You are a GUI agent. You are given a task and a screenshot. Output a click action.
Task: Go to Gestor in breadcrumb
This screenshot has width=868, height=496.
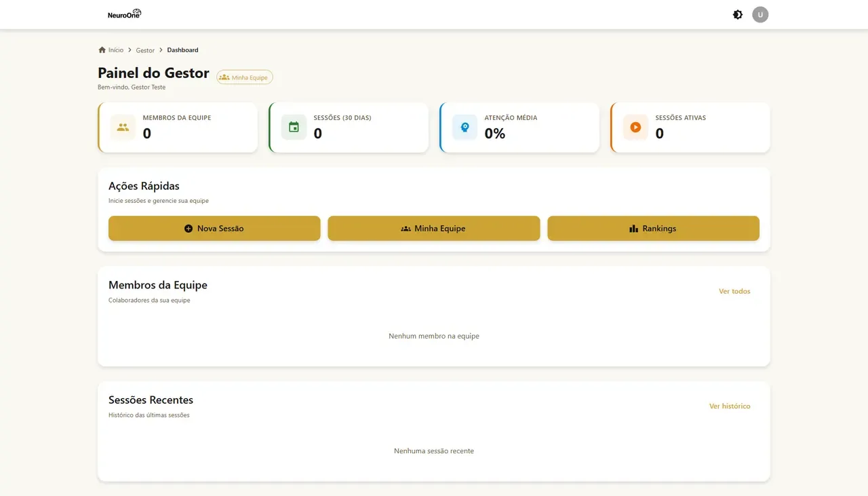click(x=145, y=50)
